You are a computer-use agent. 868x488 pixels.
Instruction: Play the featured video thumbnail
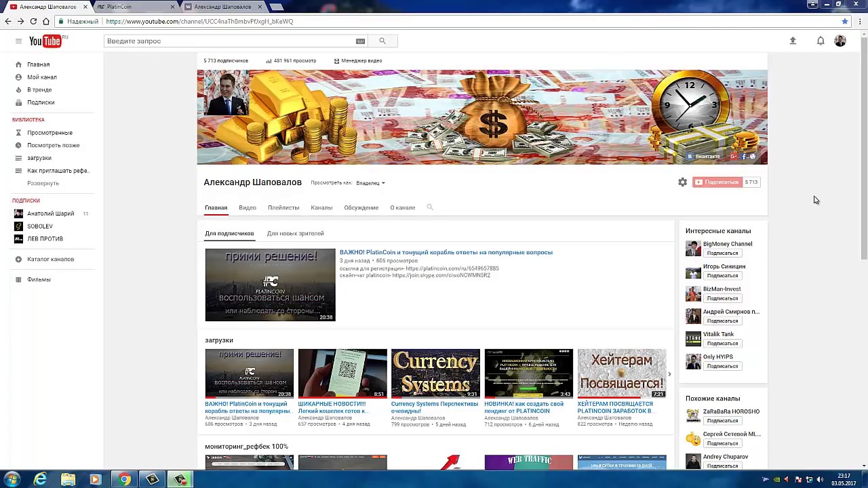point(270,285)
